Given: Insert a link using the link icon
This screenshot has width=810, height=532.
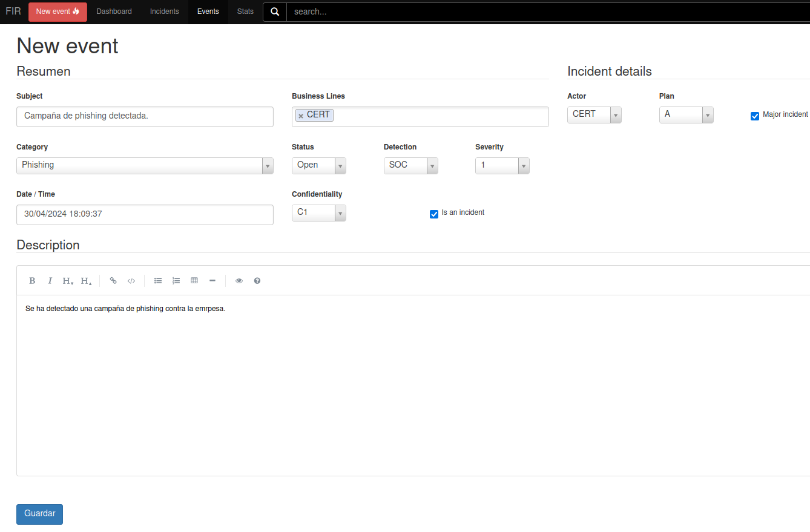Looking at the screenshot, I should pyautogui.click(x=113, y=281).
